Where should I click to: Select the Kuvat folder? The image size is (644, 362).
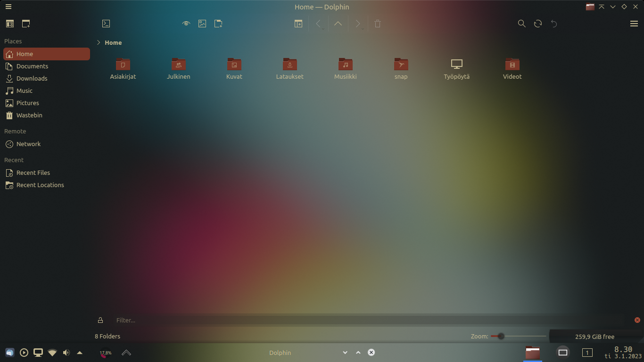click(234, 69)
